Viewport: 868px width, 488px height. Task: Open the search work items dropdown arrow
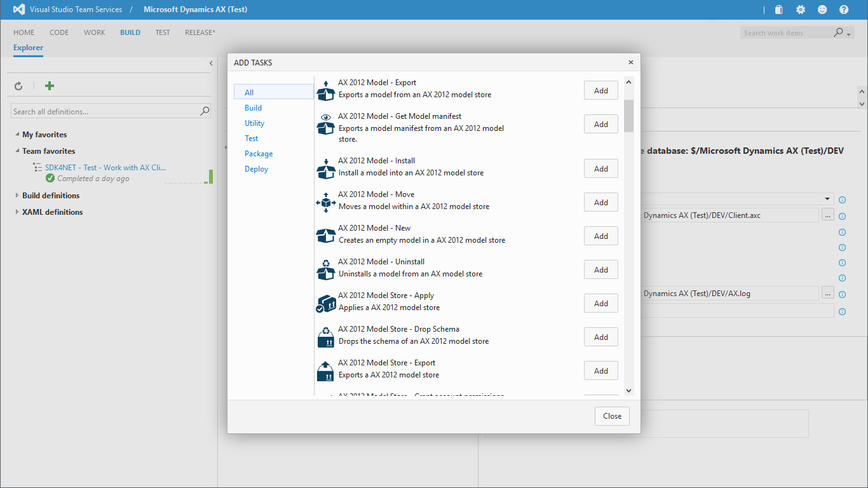pyautogui.click(x=849, y=34)
